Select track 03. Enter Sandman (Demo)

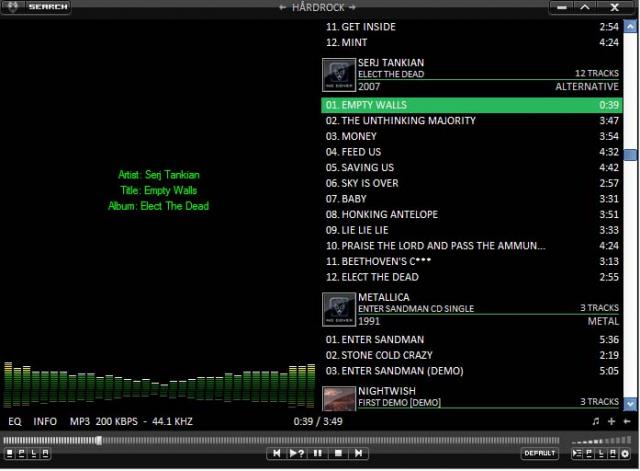coord(471,371)
